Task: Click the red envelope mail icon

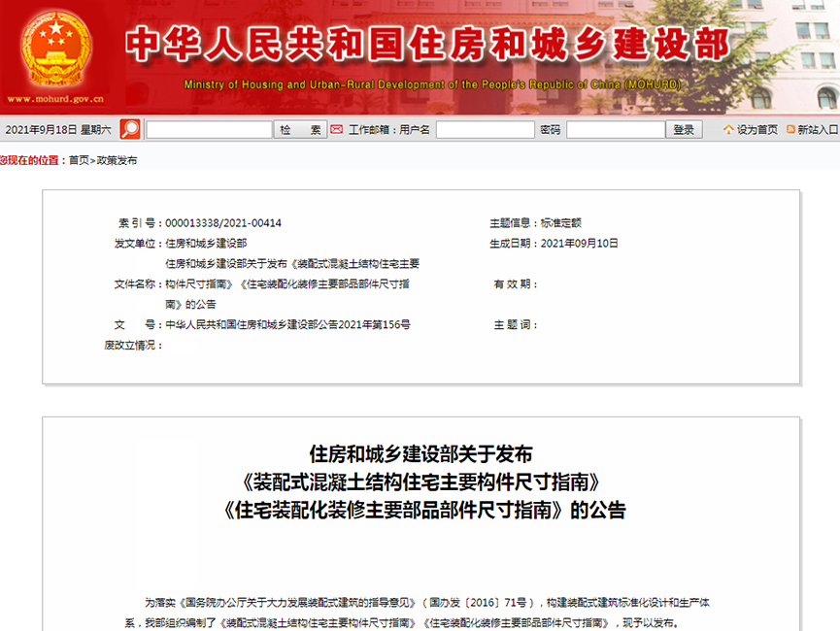Action: point(336,130)
